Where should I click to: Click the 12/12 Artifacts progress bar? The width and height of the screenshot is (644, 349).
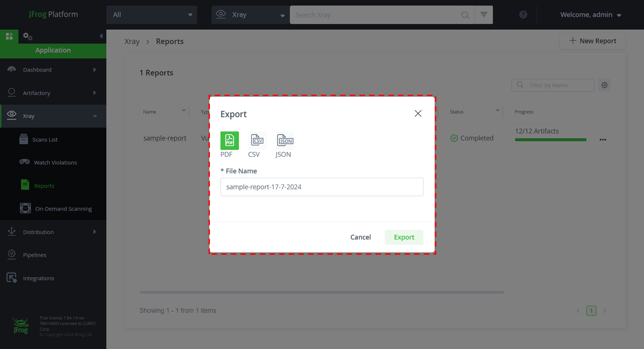[551, 140]
